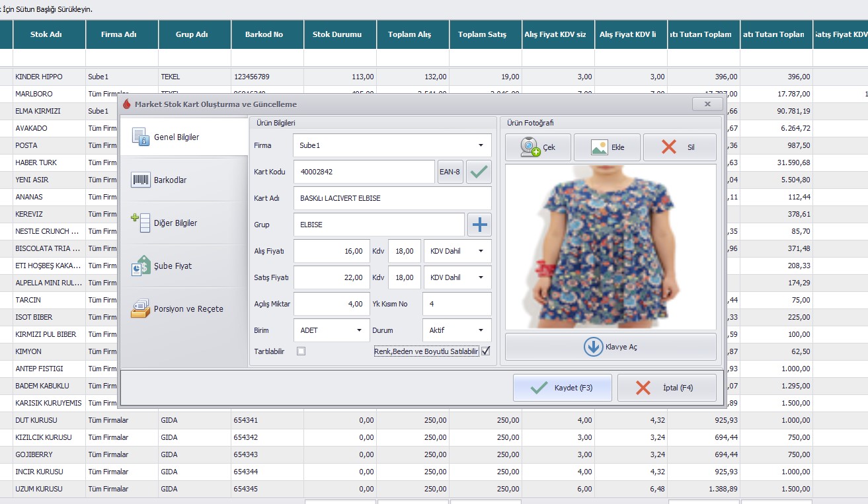The image size is (868, 504).
Task: Select the UZUM KURUSU row
Action: click(x=434, y=489)
